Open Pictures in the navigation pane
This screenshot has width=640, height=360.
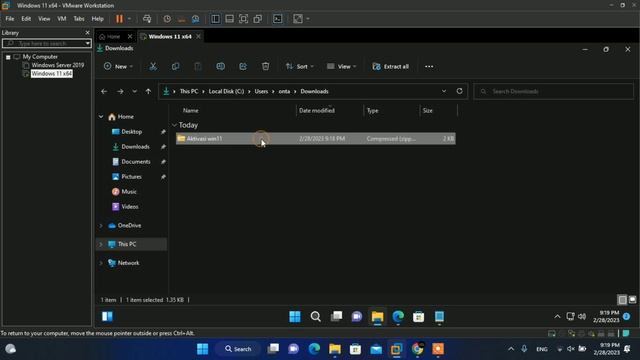(131, 177)
